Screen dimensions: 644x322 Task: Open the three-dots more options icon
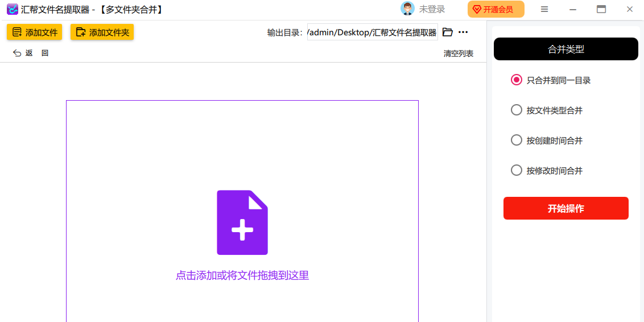[463, 32]
